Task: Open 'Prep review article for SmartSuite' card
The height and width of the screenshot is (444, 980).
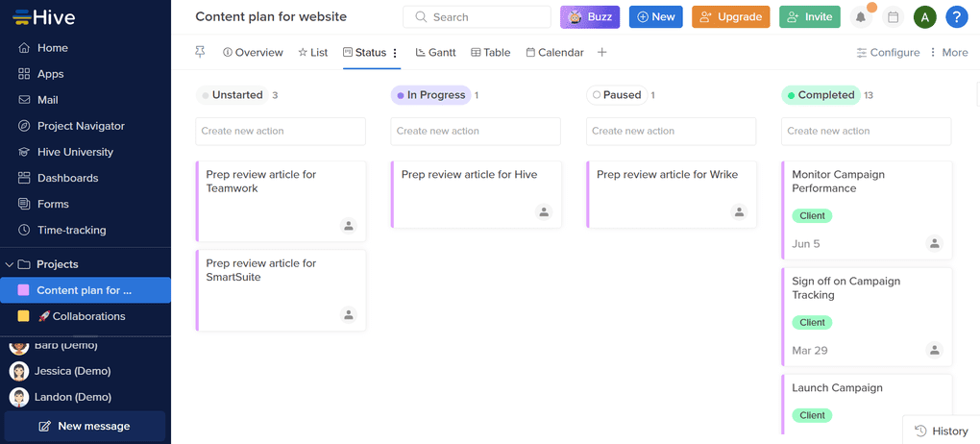Action: pos(281,291)
